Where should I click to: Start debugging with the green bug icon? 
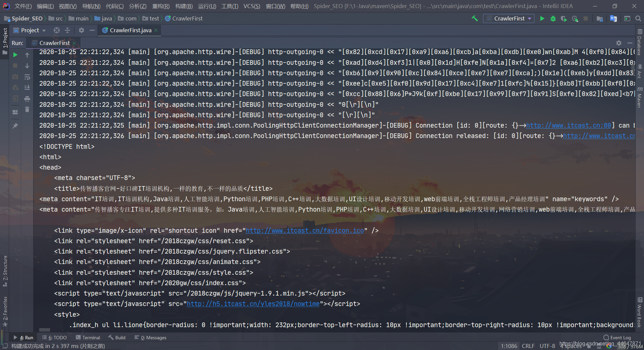553,18
